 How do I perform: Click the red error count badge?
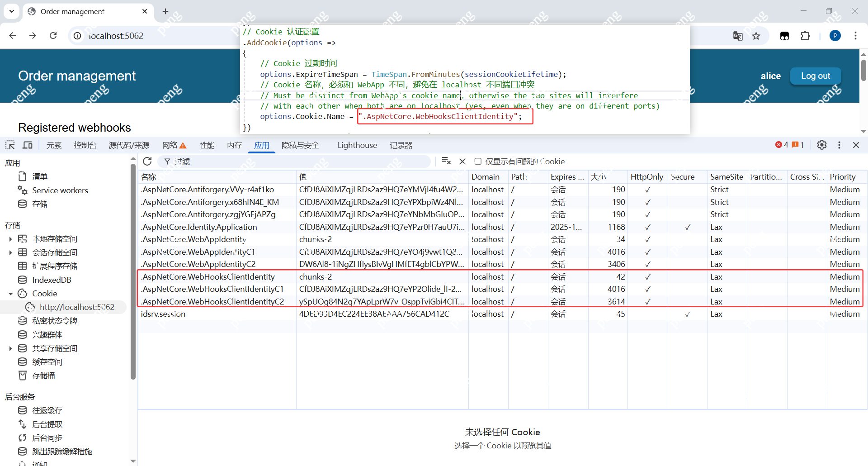782,145
